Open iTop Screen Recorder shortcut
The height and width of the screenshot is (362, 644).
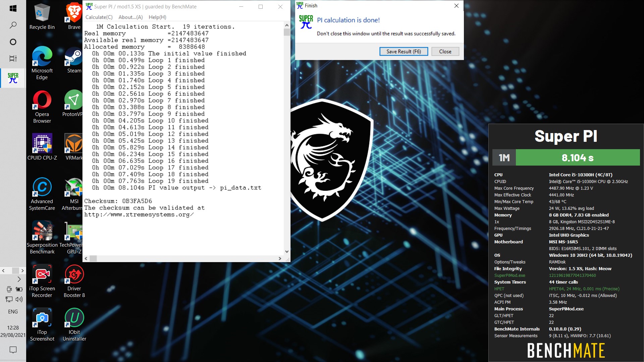pos(42,281)
